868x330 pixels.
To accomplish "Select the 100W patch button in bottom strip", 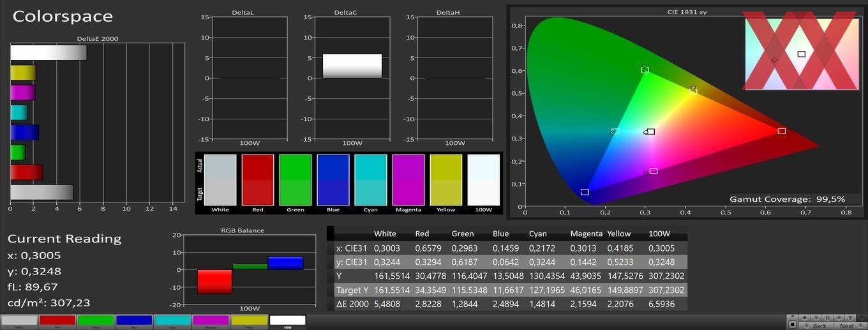I will 287,321.
